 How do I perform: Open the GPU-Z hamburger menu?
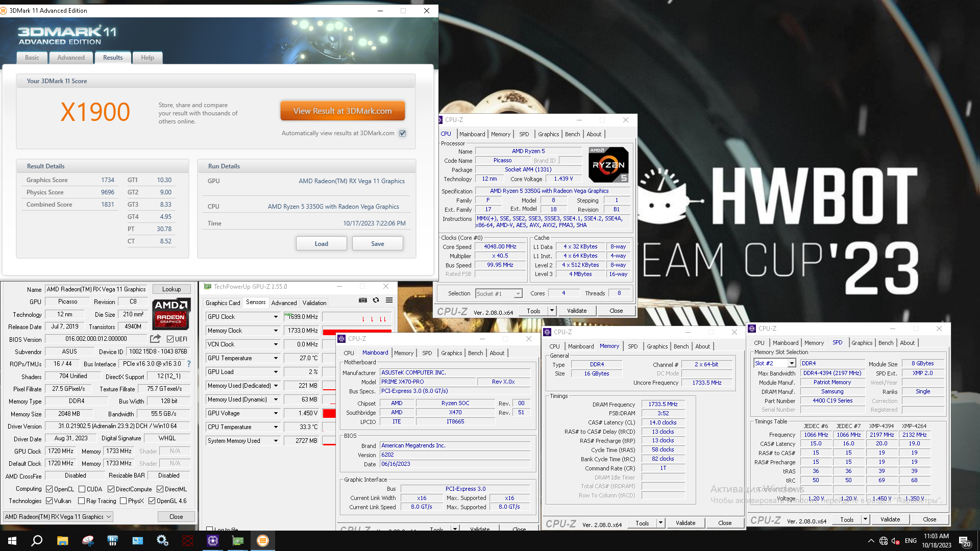tap(389, 300)
